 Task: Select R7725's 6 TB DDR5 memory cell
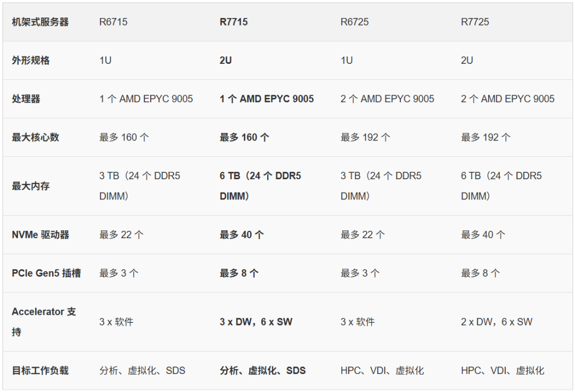(x=502, y=186)
